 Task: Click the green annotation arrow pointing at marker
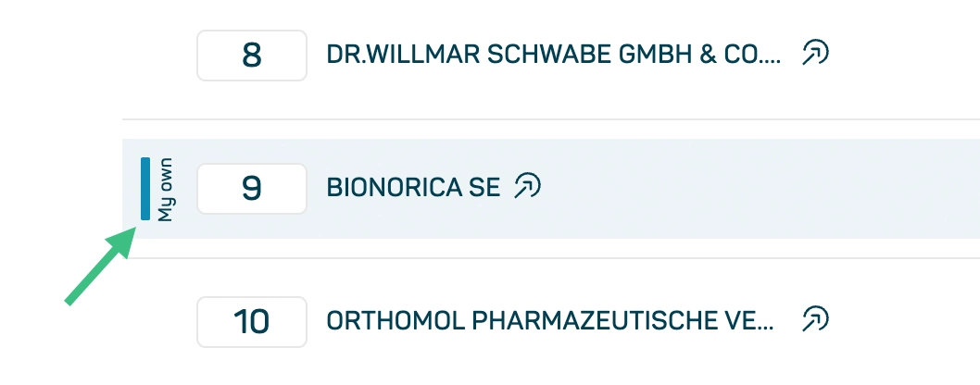pyautogui.click(x=101, y=267)
